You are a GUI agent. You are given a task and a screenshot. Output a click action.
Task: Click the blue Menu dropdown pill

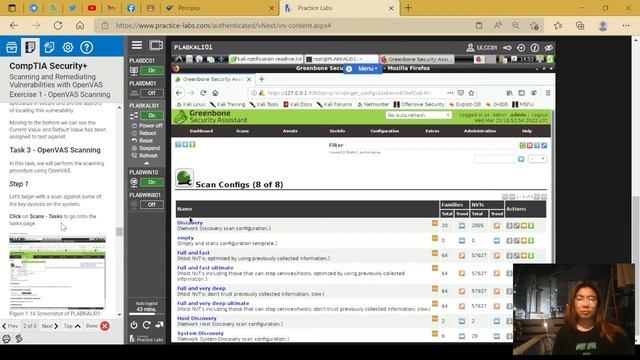coord(362,69)
